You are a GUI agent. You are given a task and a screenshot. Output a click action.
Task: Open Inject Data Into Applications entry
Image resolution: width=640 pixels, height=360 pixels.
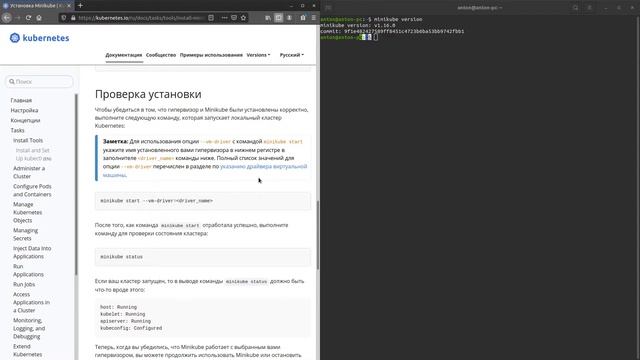click(32, 252)
